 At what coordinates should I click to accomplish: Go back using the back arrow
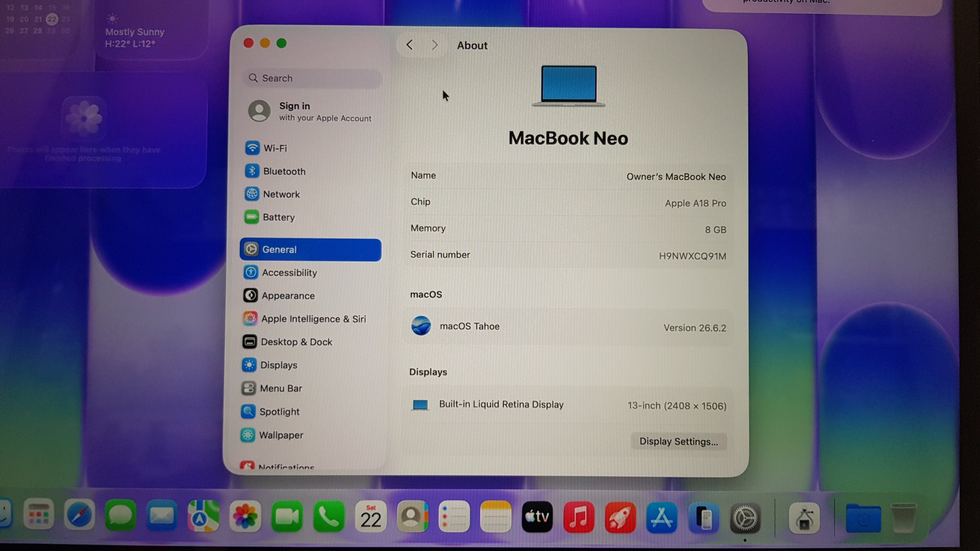(409, 45)
